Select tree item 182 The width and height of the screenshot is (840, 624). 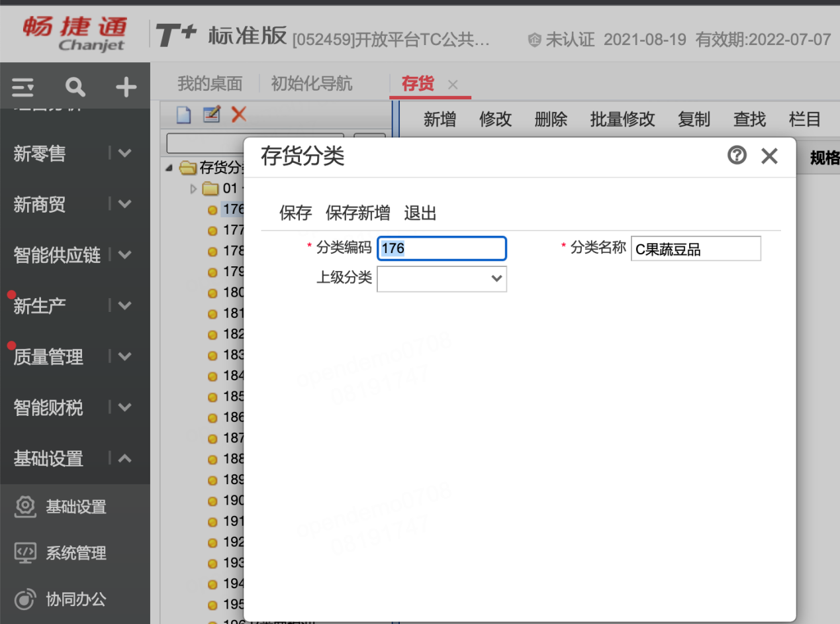[233, 334]
